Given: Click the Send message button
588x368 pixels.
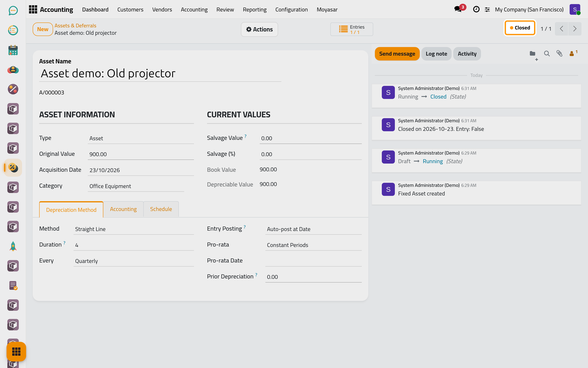Looking at the screenshot, I should click(397, 54).
